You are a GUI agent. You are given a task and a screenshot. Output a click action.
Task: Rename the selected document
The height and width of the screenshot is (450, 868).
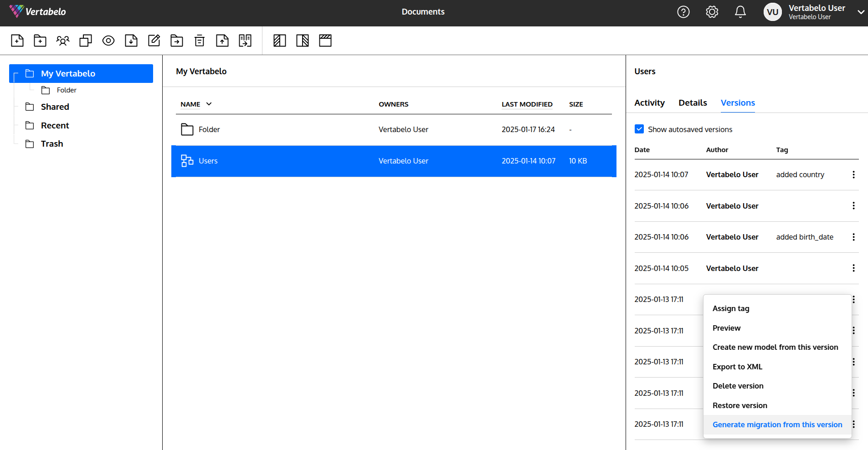154,40
